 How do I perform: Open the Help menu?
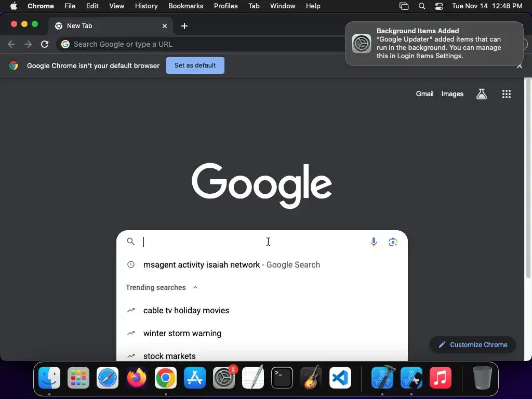pos(313,6)
